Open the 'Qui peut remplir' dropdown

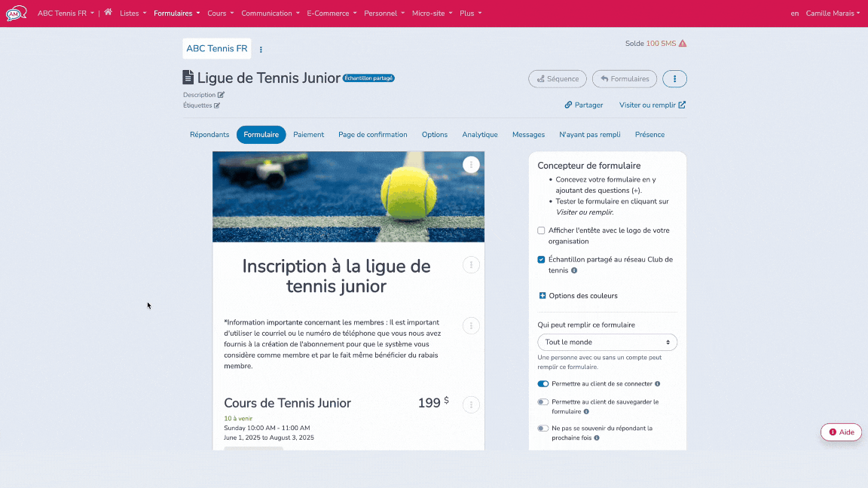pos(607,342)
